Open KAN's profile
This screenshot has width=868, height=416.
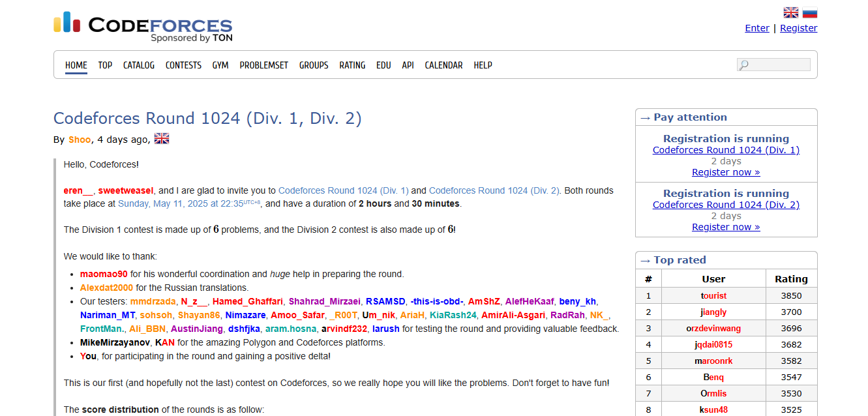(x=165, y=342)
